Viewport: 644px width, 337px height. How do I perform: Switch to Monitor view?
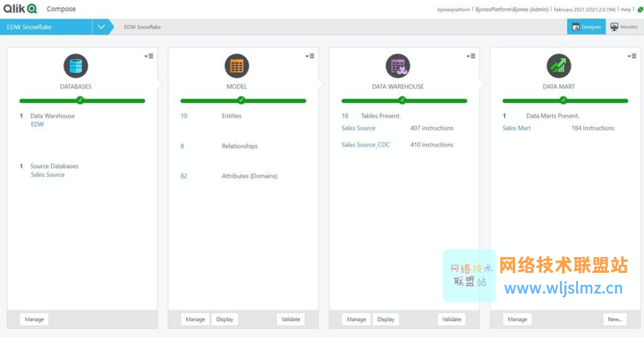point(625,26)
